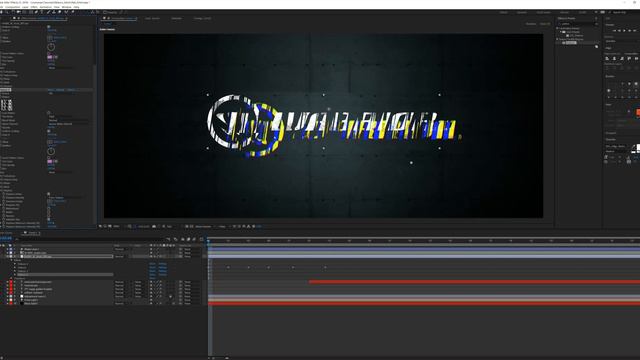This screenshot has width=640, height=360.
Task: Open the Graph Editor from the timeline
Action: coord(201,240)
